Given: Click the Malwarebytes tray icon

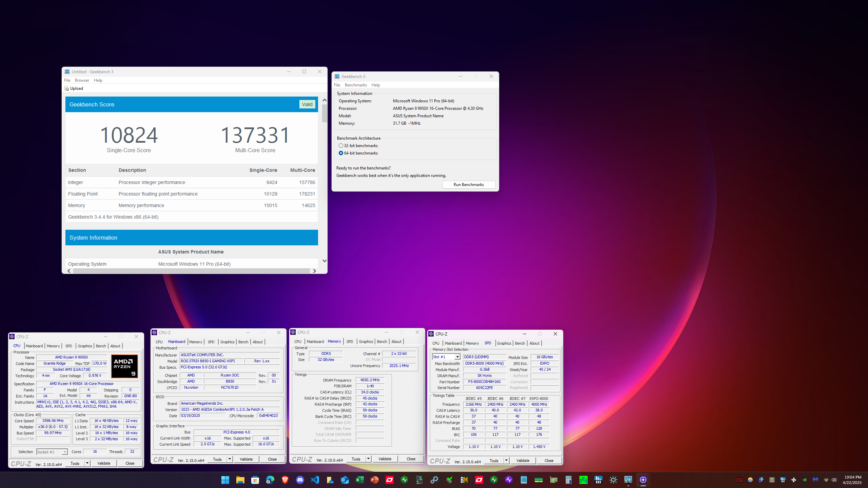Looking at the screenshot, I should click(815, 480).
